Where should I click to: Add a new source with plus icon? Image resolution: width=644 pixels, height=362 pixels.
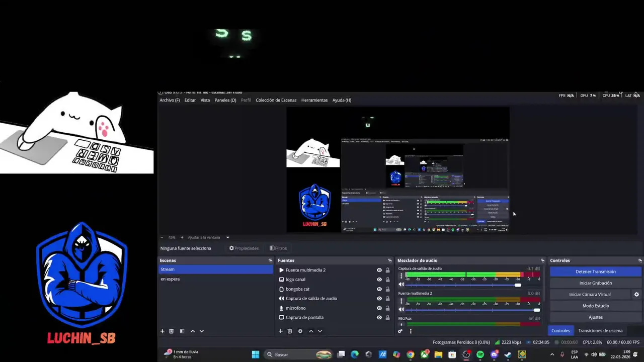tap(281, 331)
